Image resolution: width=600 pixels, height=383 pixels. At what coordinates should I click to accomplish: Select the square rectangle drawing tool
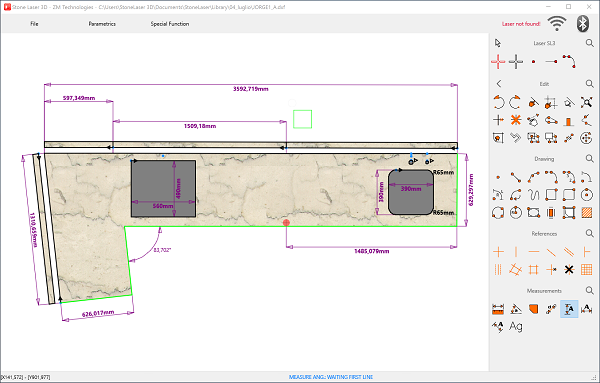point(551,195)
